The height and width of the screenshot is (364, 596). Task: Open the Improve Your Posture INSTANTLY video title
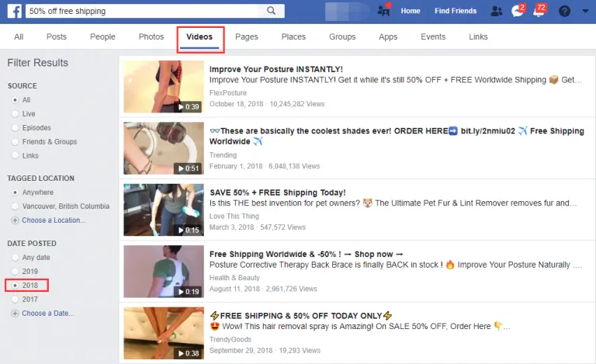(x=275, y=69)
